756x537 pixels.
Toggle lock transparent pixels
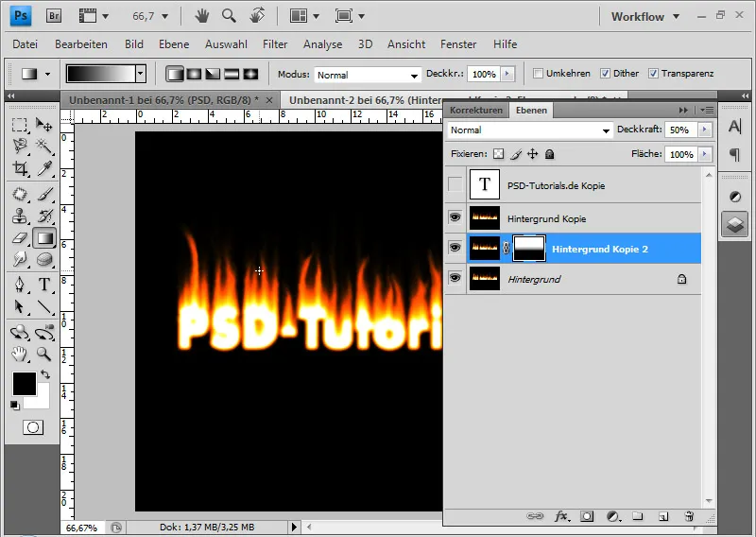click(x=499, y=154)
